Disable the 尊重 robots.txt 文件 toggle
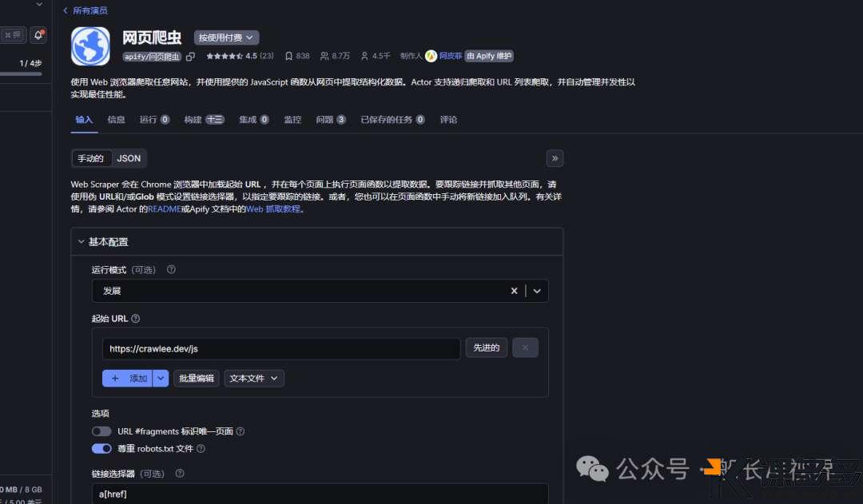Image resolution: width=863 pixels, height=504 pixels. [101, 448]
